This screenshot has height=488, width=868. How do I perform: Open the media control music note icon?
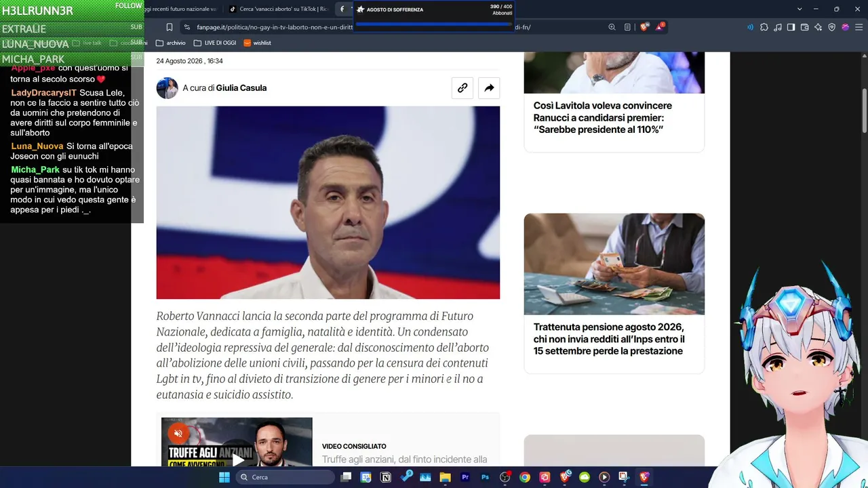778,27
